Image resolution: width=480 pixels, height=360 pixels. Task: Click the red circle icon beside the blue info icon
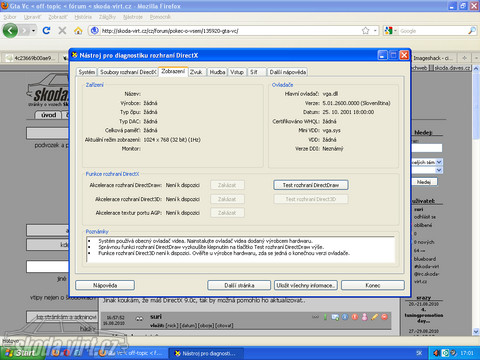point(355,317)
